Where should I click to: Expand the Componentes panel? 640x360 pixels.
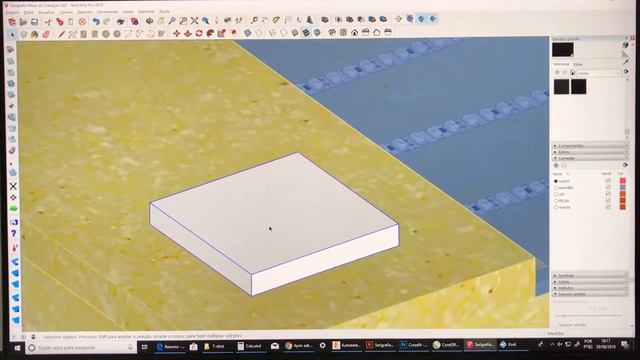[590, 146]
